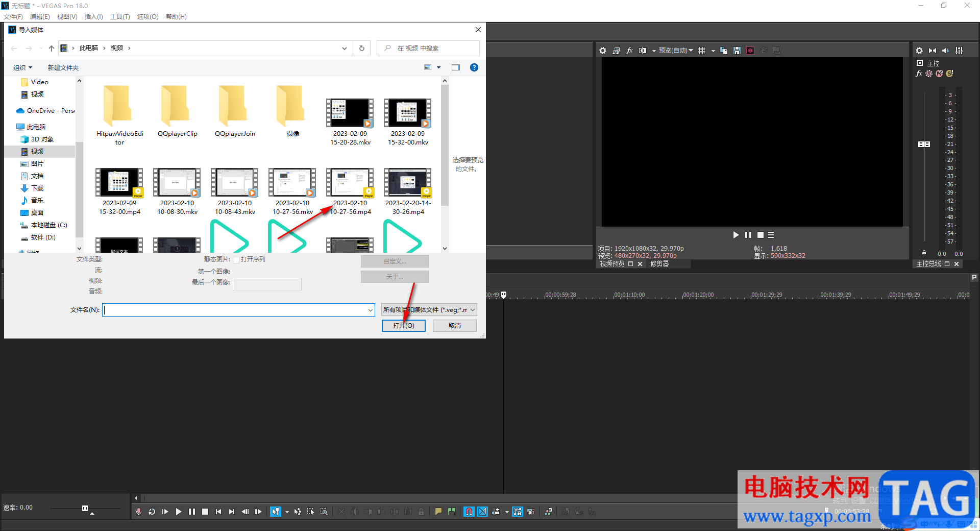Expand the file name history dropdown

tap(370, 310)
